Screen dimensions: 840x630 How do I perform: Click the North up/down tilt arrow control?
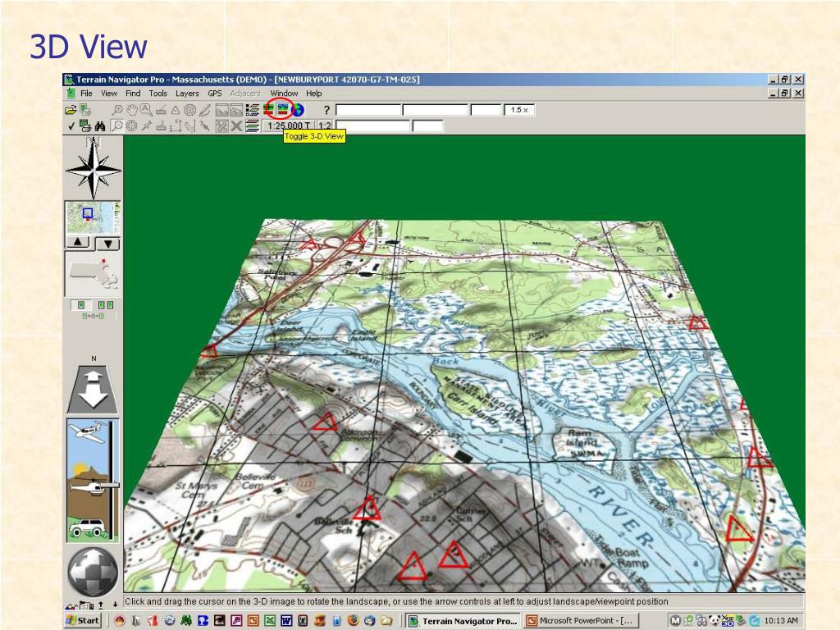tap(94, 390)
